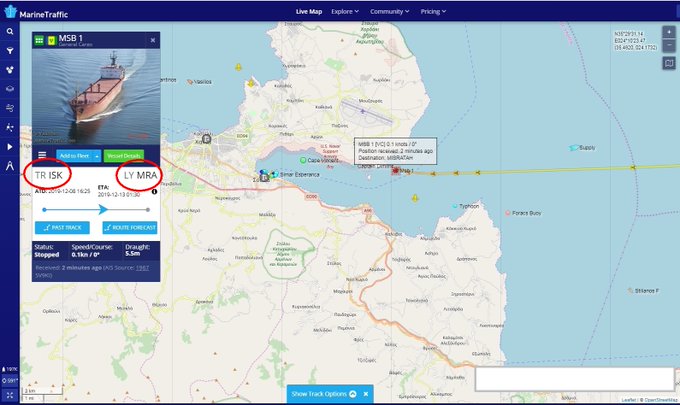Image resolution: width=680 pixels, height=405 pixels.
Task: Click the TR ISK departure port
Action: [49, 175]
